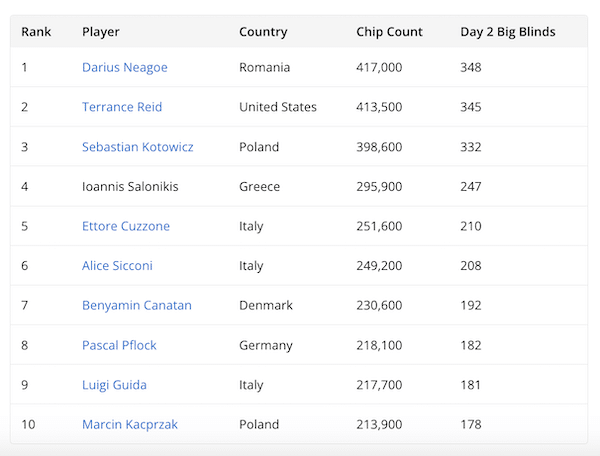The height and width of the screenshot is (456, 600).
Task: Open Alice Sicconi's player page
Action: 117,266
